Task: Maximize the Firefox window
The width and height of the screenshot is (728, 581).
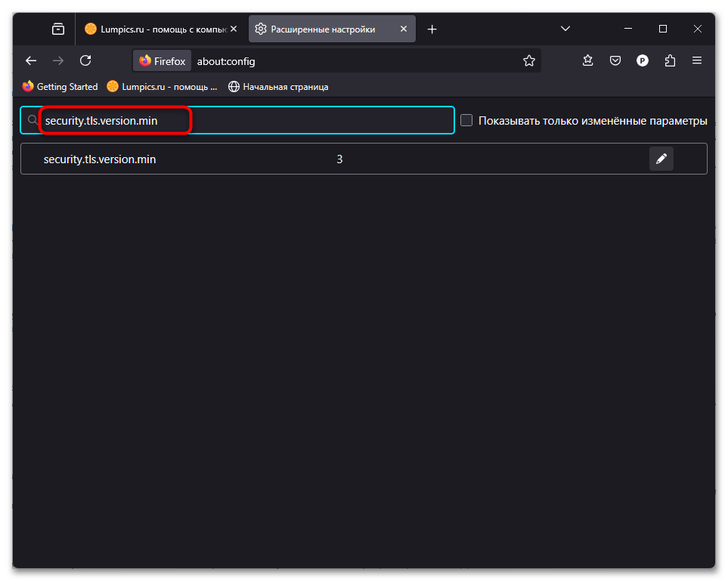Action: (663, 29)
